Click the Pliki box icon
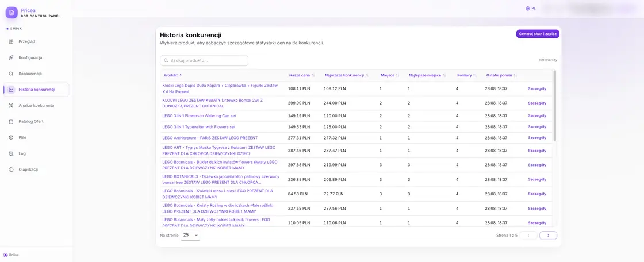 coord(11,137)
